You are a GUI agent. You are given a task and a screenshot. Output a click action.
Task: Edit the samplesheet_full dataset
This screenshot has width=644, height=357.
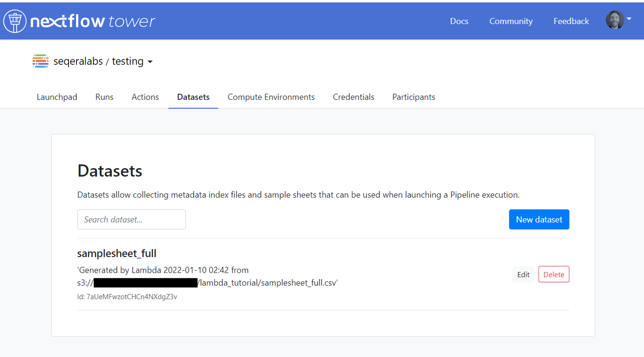click(523, 274)
